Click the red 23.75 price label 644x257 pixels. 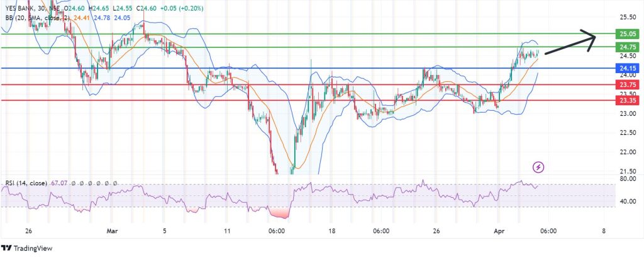pos(627,84)
